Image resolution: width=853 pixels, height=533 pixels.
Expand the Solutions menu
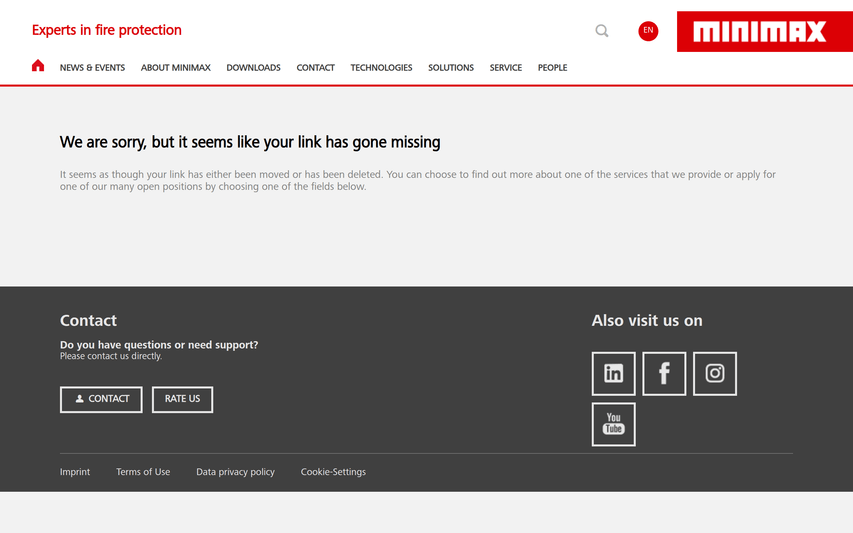[451, 68]
